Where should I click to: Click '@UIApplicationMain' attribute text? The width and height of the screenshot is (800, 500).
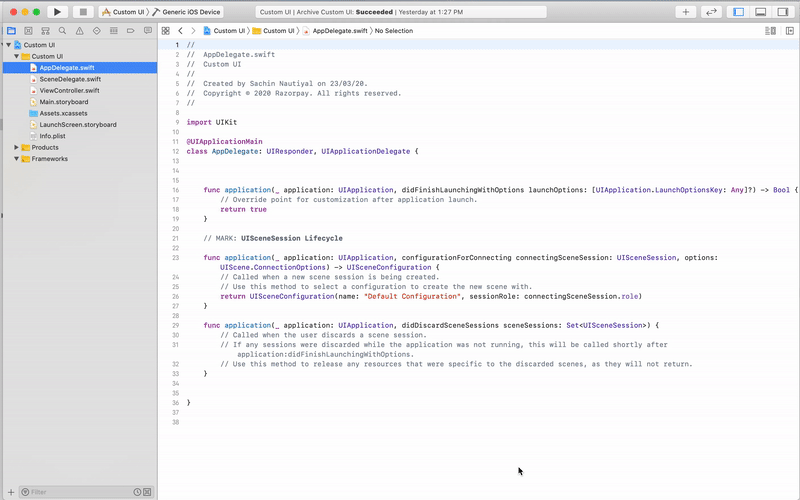pyautogui.click(x=224, y=141)
